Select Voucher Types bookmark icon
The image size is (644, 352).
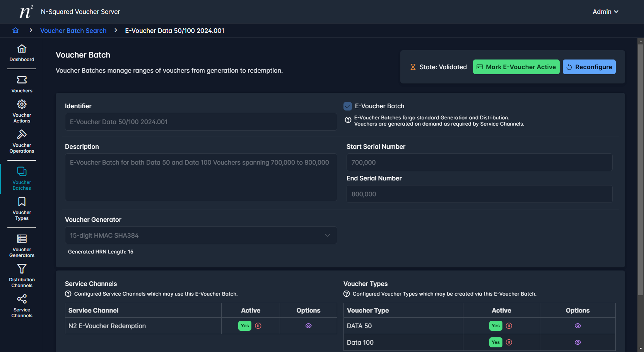(x=22, y=202)
